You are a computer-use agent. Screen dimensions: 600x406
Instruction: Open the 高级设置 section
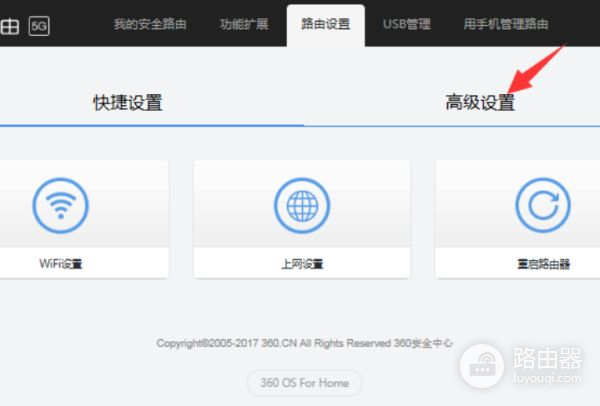480,103
